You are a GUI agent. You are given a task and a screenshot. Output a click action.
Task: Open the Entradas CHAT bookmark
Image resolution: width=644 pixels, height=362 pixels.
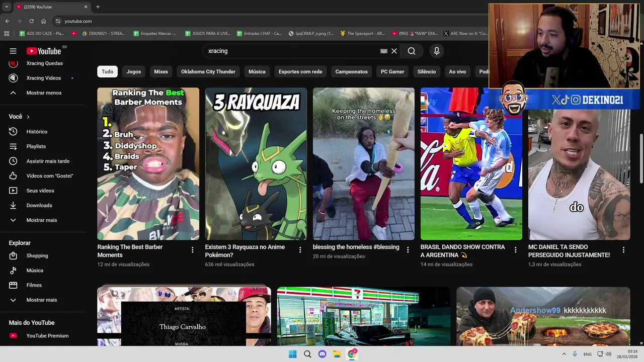[x=258, y=34]
